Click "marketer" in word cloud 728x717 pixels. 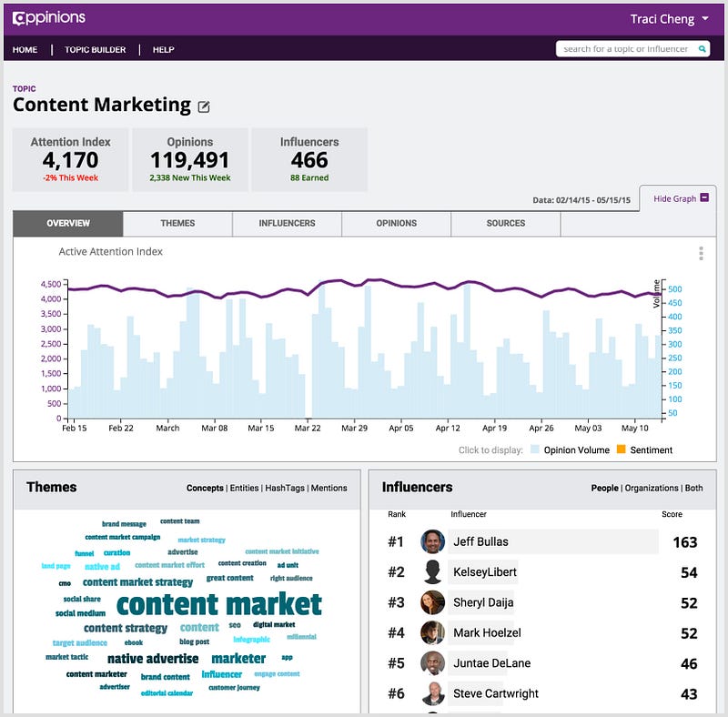238,659
